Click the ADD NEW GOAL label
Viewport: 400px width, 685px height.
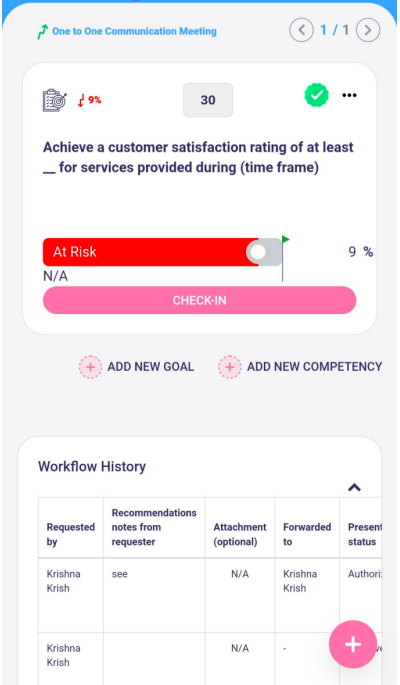[151, 367]
